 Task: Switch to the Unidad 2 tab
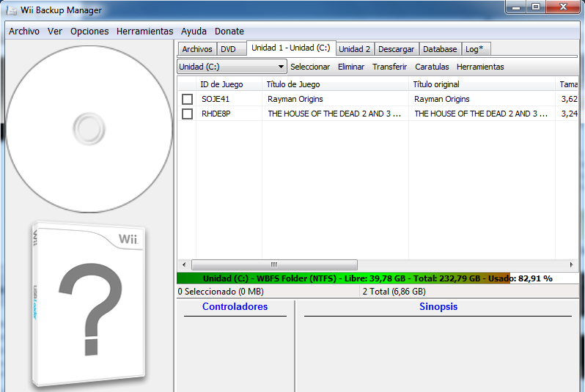(354, 49)
